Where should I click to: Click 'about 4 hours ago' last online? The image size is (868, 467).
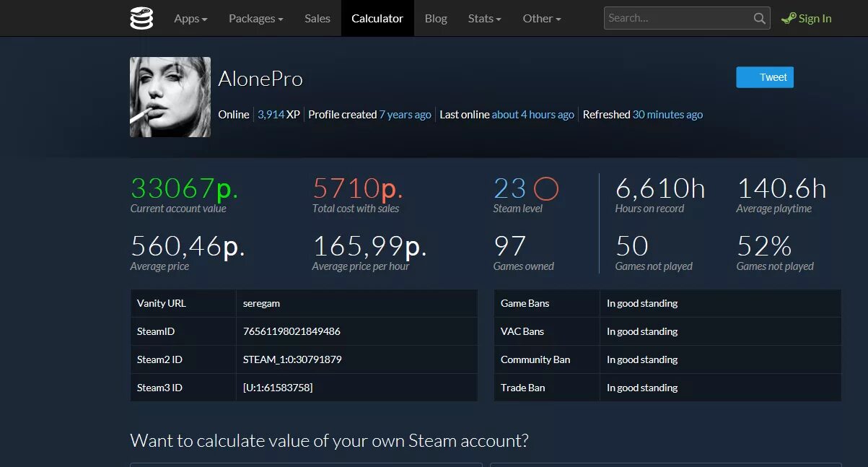tap(533, 114)
